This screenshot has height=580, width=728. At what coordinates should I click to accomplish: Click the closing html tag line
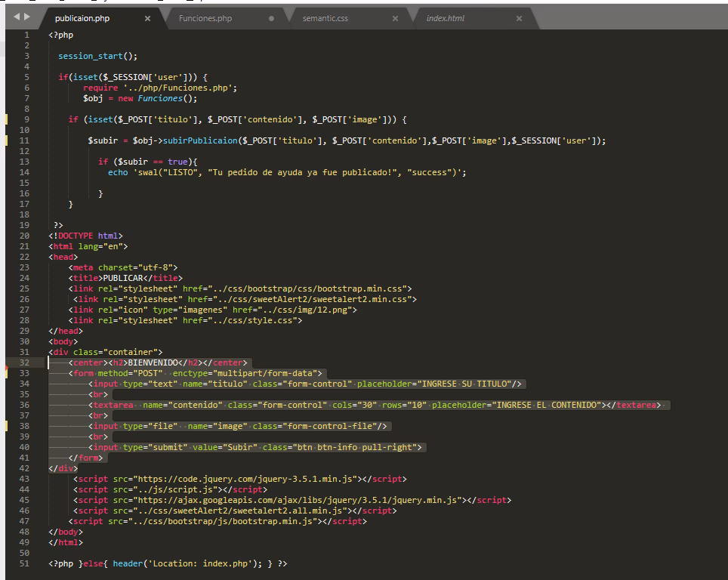click(x=66, y=542)
